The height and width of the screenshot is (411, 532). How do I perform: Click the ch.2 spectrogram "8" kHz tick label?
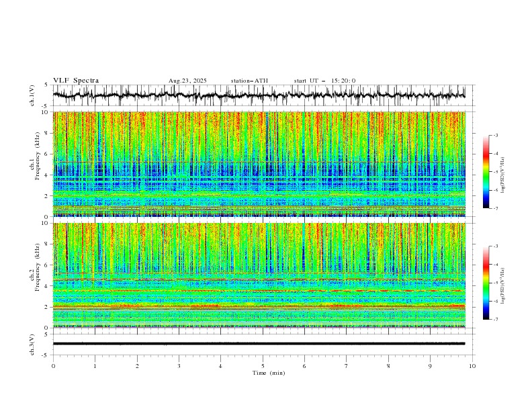coord(47,244)
